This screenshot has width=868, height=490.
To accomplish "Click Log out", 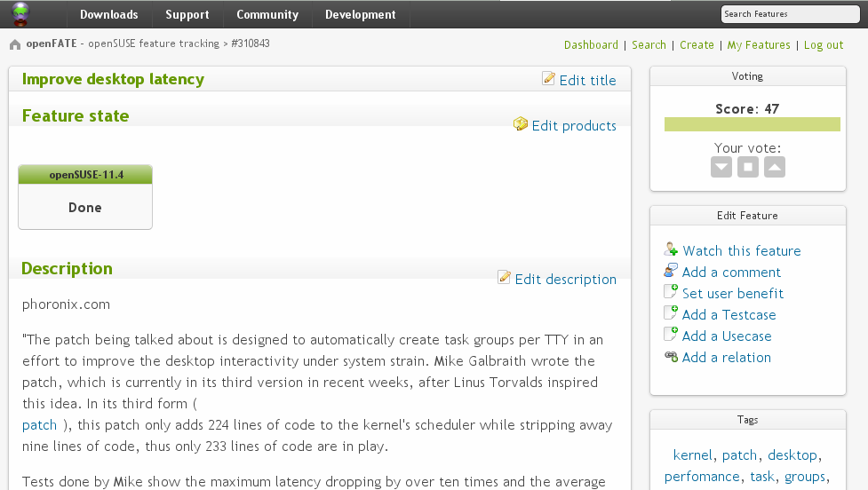I will [x=824, y=44].
